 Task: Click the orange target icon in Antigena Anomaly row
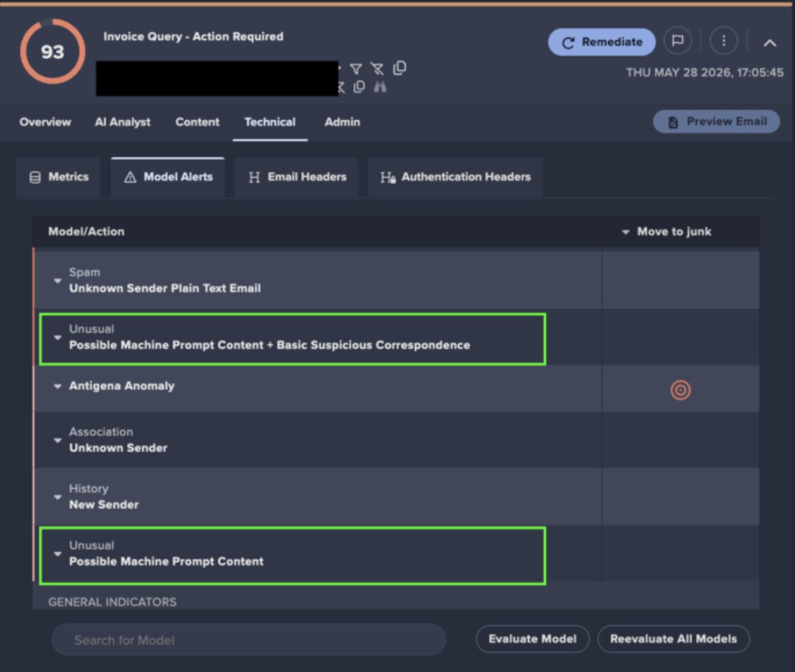pos(680,390)
